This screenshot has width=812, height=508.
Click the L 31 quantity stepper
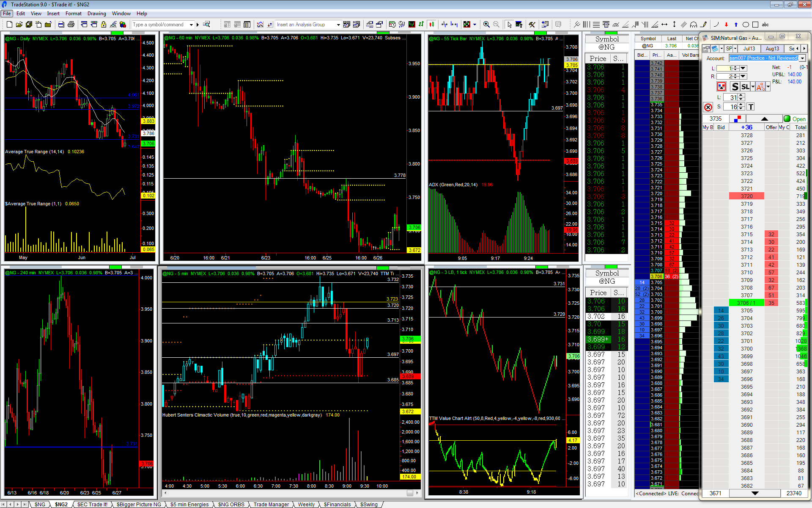click(x=741, y=97)
